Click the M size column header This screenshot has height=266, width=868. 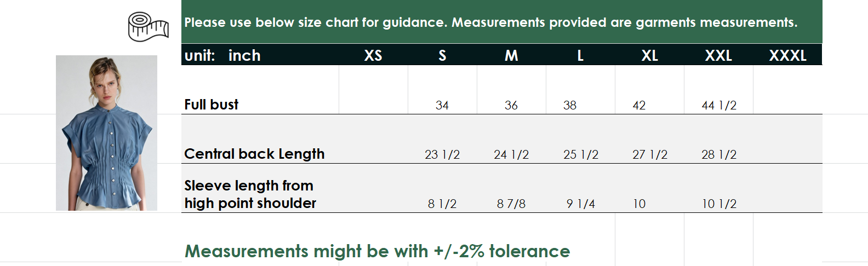coord(511,55)
